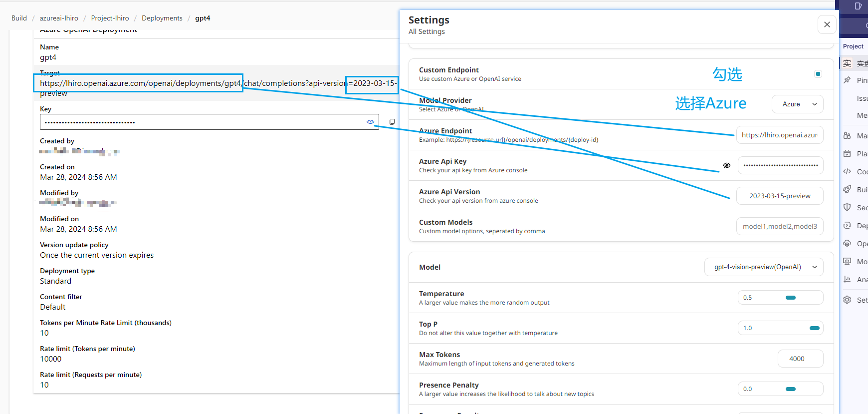The image size is (868, 414).
Task: Edit the Azure Endpoint URL field
Action: coord(780,135)
